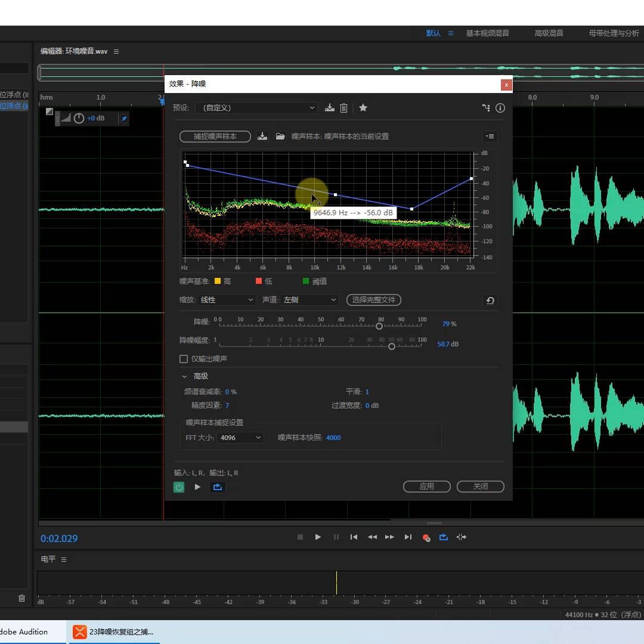
Task: Start playback from the transport bar
Action: (x=318, y=537)
